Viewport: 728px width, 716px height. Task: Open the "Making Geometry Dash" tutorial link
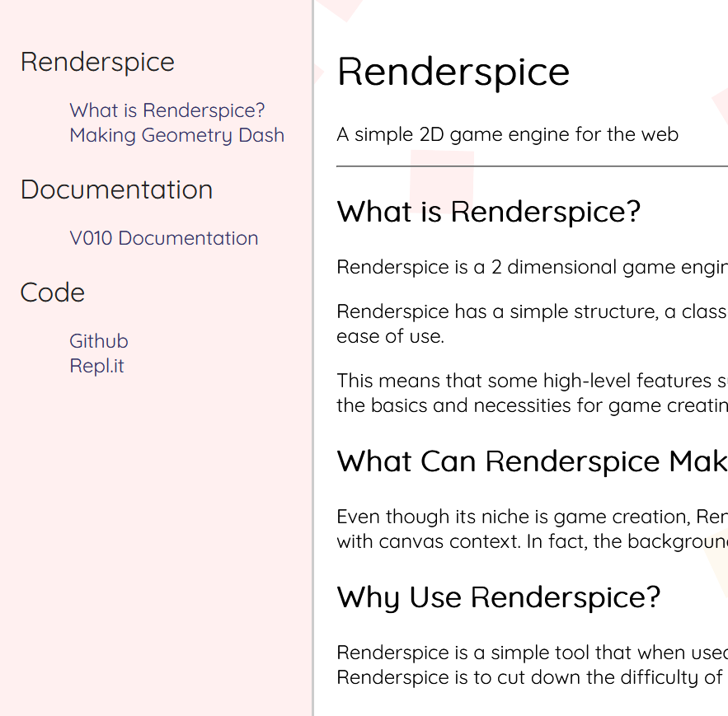(x=176, y=134)
